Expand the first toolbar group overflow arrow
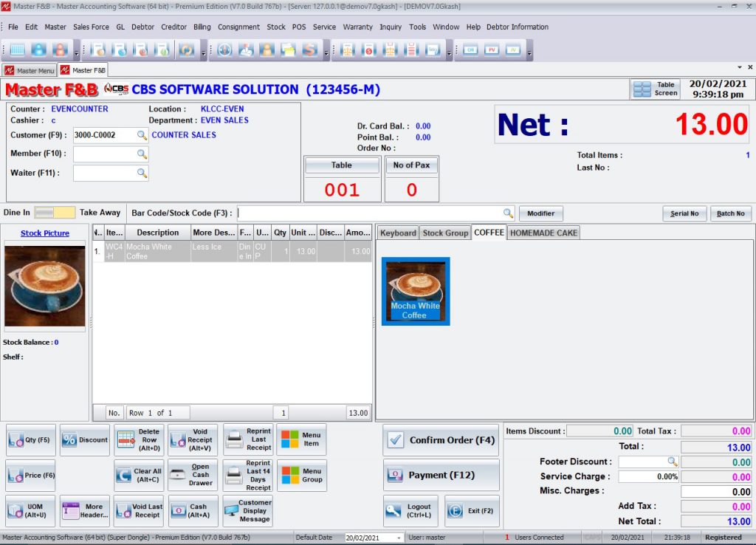756x545 pixels. [x=76, y=51]
